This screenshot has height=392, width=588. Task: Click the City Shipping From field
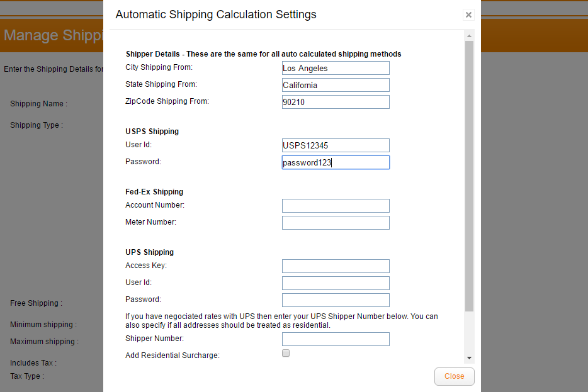tap(336, 68)
